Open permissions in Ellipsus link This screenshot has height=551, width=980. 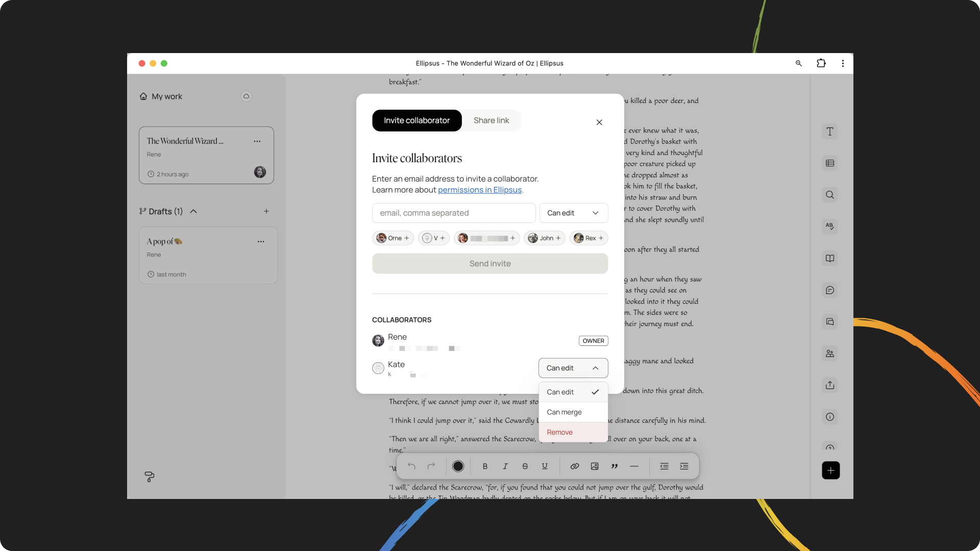(x=480, y=190)
